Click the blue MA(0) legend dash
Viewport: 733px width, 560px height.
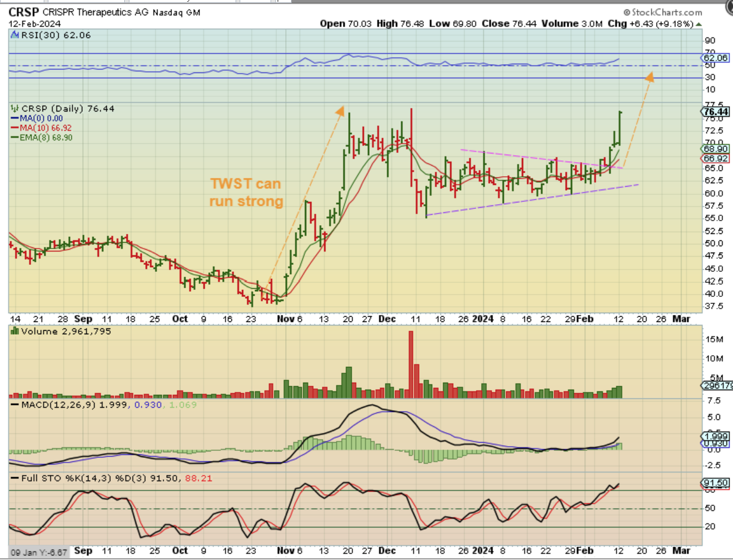tap(15, 118)
